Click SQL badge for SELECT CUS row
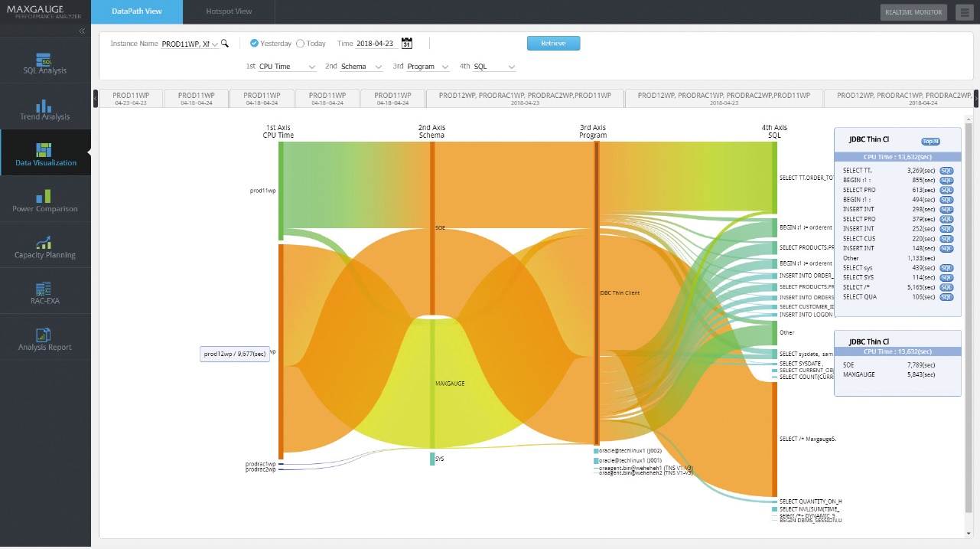The width and height of the screenshot is (980, 549). pos(946,238)
